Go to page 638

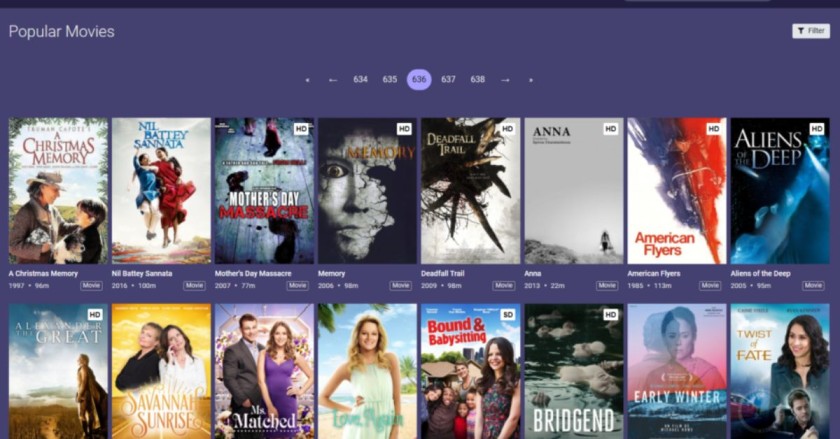478,80
